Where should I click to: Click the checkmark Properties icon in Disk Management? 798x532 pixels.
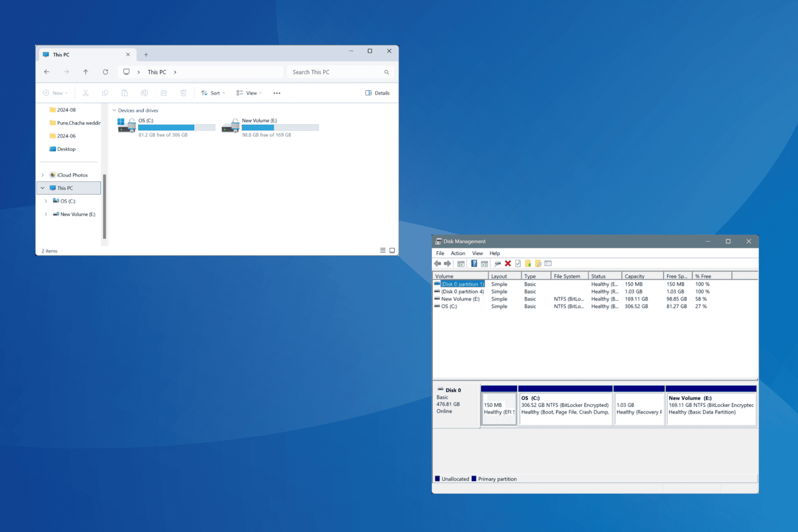518,263
